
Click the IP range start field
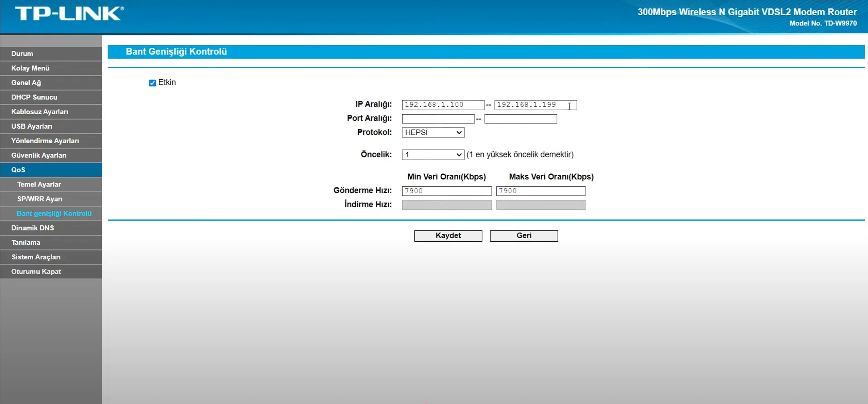[443, 105]
